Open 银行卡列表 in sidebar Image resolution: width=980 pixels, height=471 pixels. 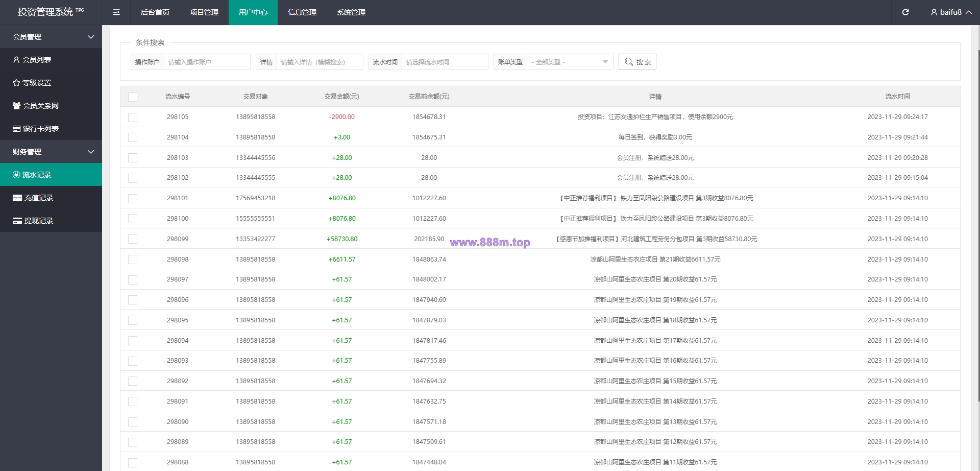pyautogui.click(x=51, y=129)
